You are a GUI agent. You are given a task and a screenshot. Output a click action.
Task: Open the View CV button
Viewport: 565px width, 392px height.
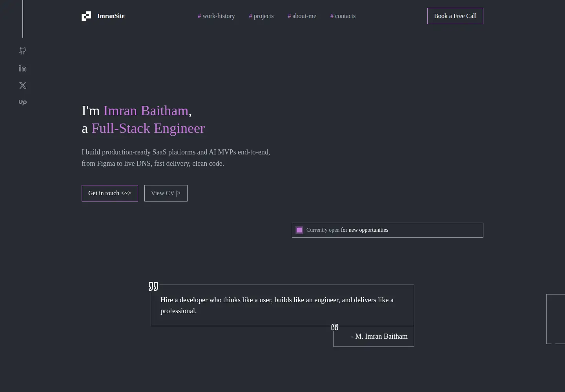click(166, 193)
